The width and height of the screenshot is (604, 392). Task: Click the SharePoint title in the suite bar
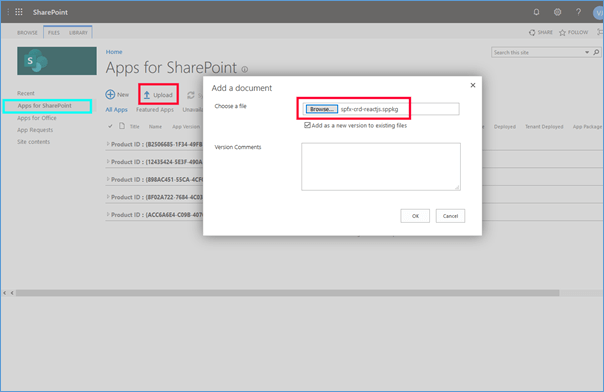(x=50, y=12)
